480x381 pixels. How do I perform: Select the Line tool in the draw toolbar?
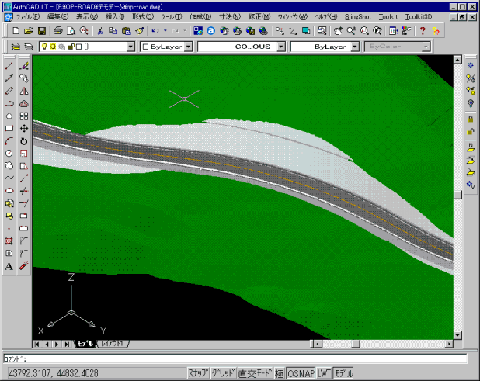(x=9, y=66)
